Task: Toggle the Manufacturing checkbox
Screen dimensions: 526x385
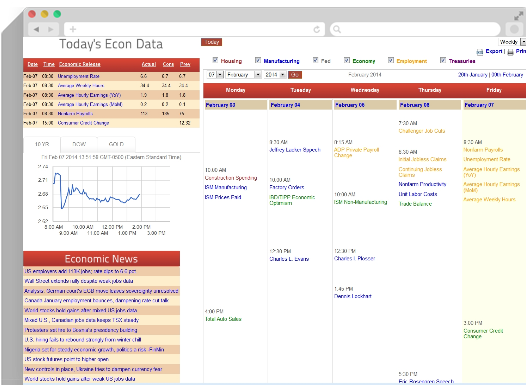Action: tap(258, 60)
